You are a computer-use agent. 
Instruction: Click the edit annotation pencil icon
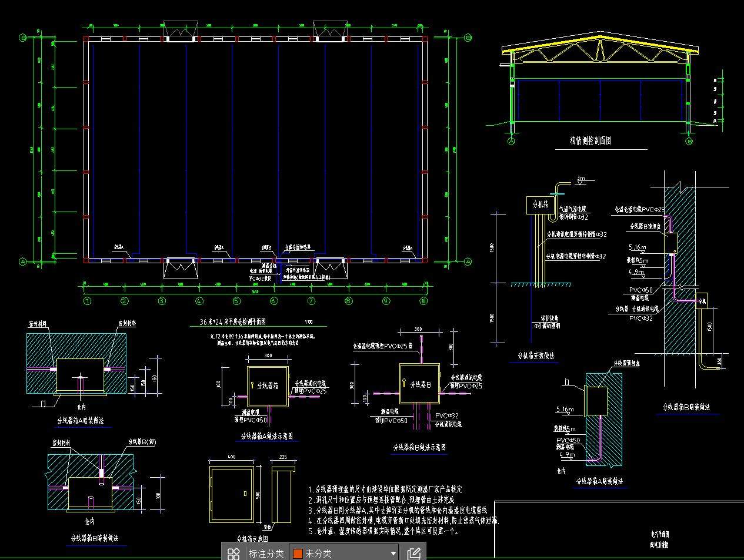tap(413, 553)
